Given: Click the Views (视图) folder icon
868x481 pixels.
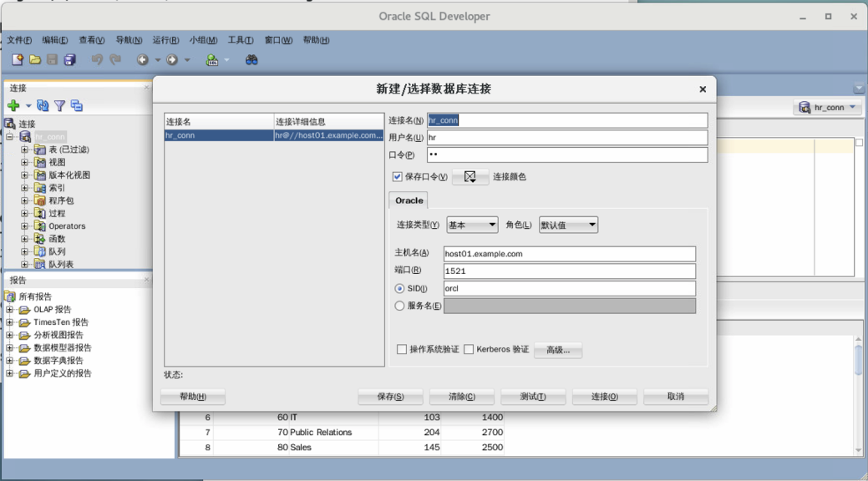Looking at the screenshot, I should [40, 162].
